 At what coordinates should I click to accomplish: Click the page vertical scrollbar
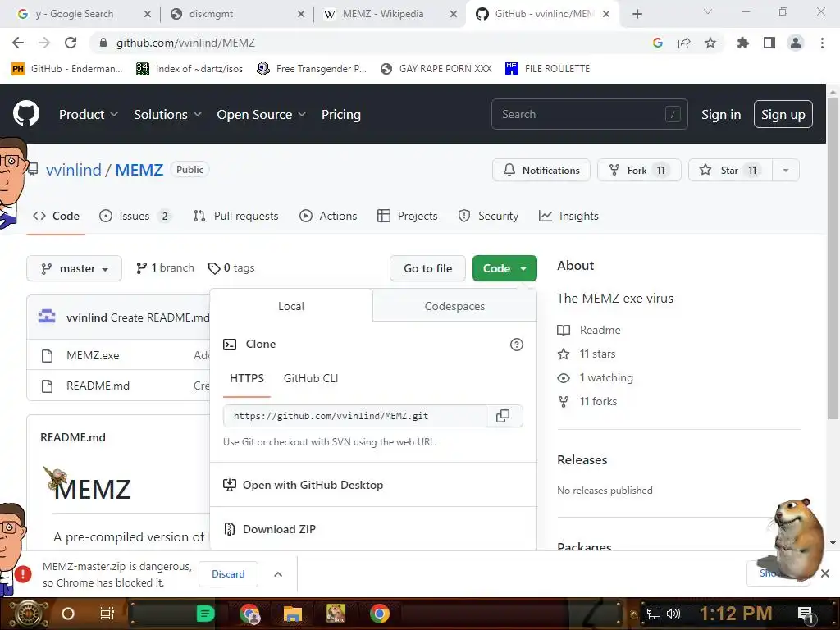[833, 257]
